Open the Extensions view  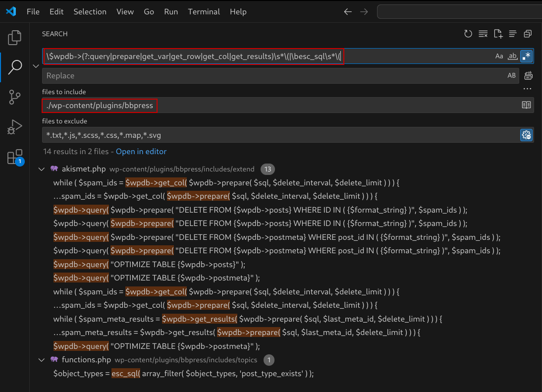coord(15,157)
